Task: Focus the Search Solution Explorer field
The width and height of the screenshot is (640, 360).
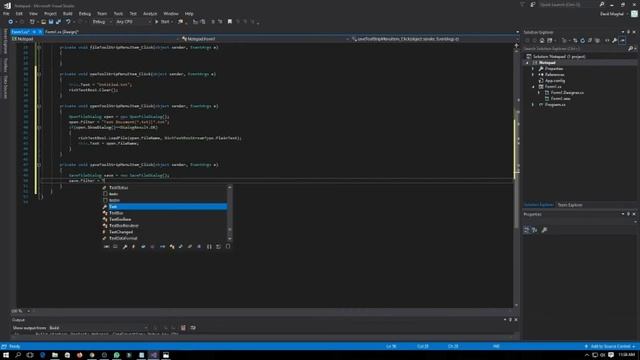Action: point(576,49)
